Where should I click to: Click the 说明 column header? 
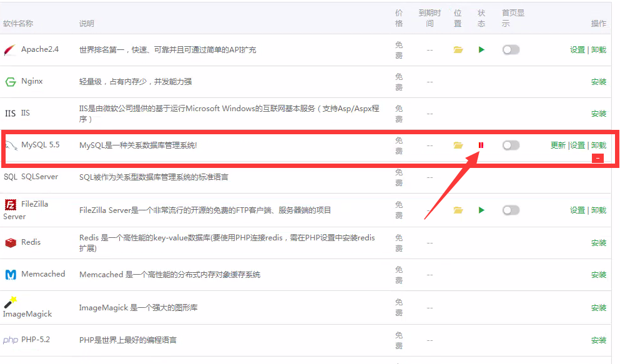pyautogui.click(x=87, y=24)
